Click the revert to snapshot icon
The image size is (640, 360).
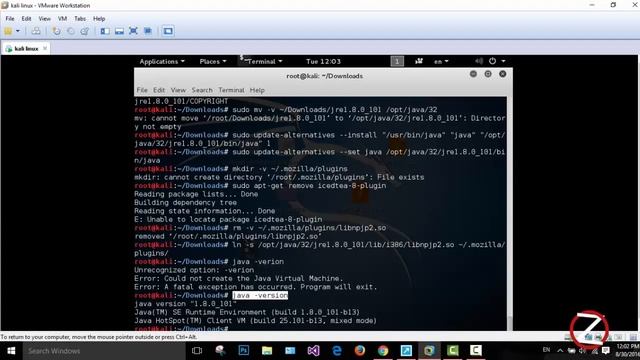[71, 31]
